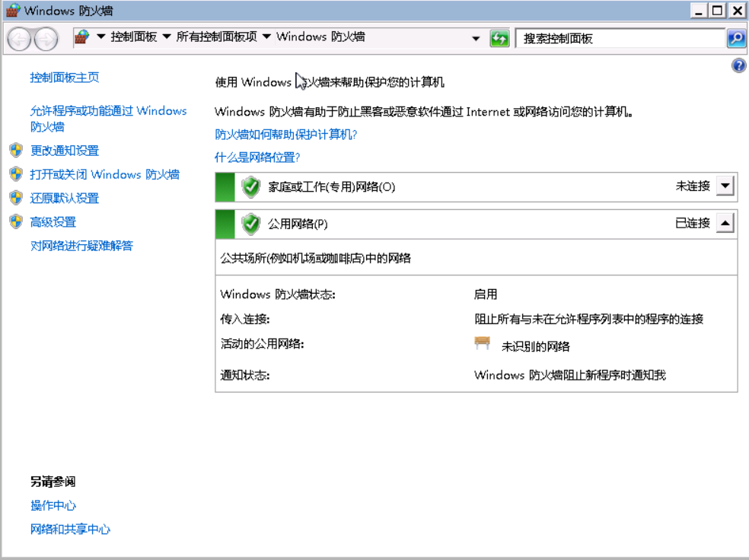Click 已连接 status text

(x=693, y=223)
